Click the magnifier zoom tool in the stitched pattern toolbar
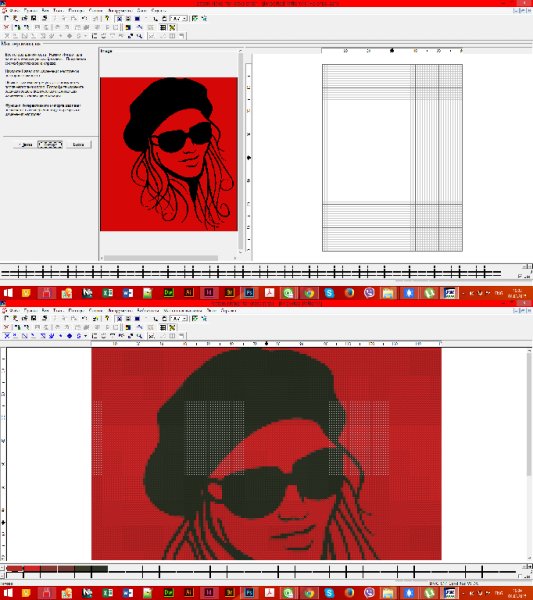533x600 pixels. [x=140, y=336]
